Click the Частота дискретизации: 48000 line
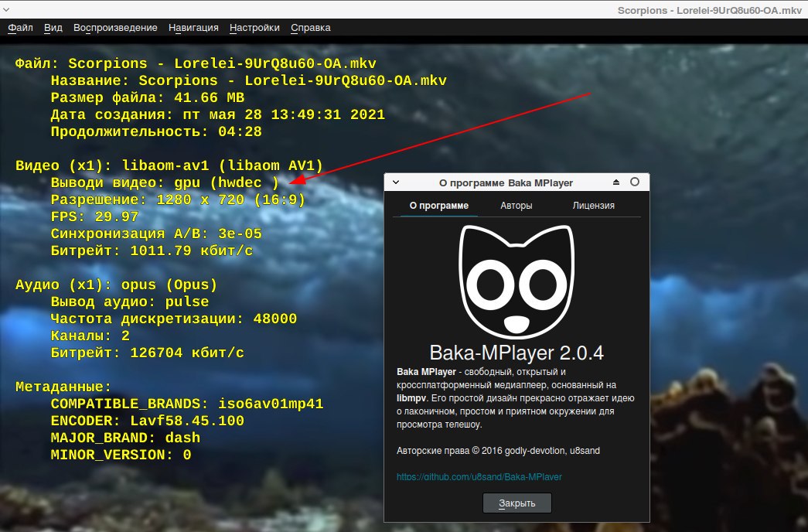This screenshot has width=808, height=532. point(174,319)
